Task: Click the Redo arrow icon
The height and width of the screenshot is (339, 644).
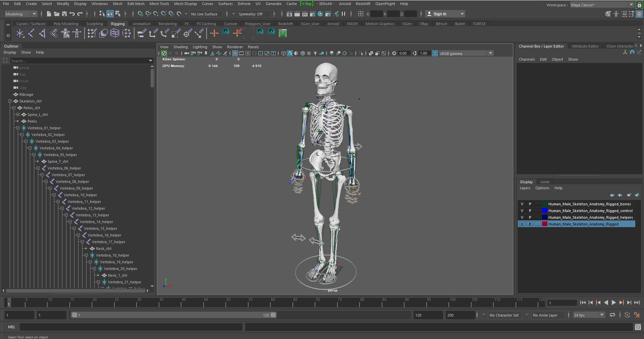Action: 80,14
